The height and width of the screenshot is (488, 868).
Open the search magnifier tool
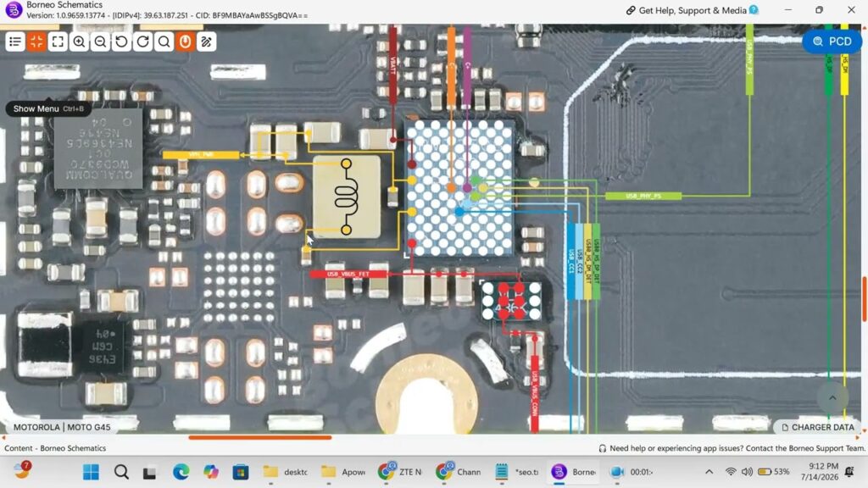click(164, 42)
